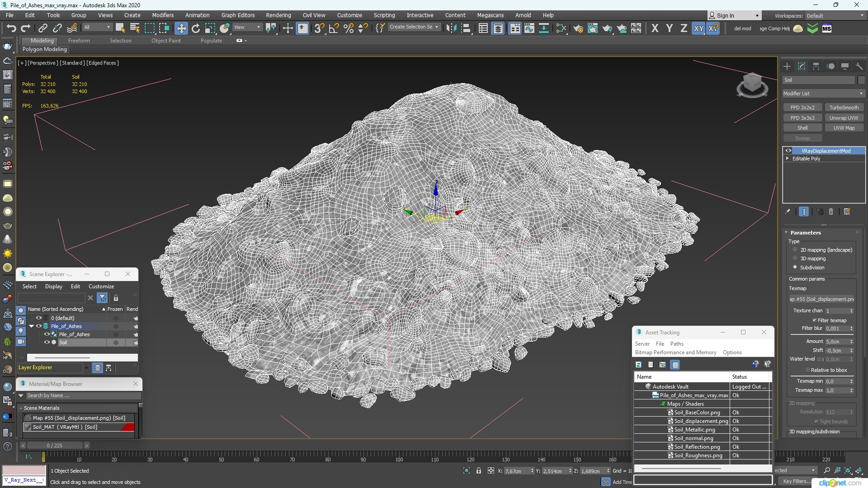This screenshot has height=488, width=868.
Task: Switch to Utilities wrench panel tab
Action: point(859,66)
